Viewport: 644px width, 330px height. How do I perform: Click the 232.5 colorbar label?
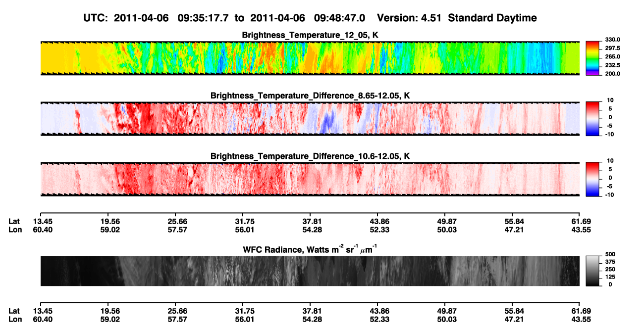coord(612,65)
